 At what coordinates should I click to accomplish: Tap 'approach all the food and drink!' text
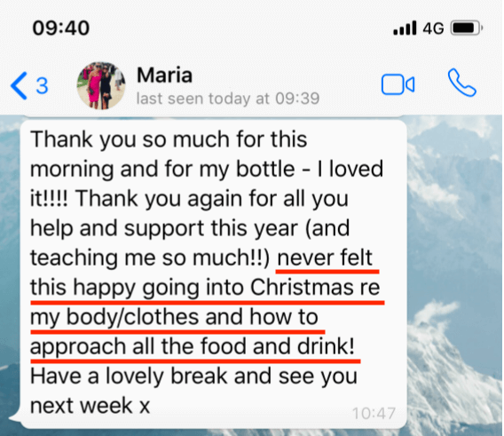pos(193,347)
